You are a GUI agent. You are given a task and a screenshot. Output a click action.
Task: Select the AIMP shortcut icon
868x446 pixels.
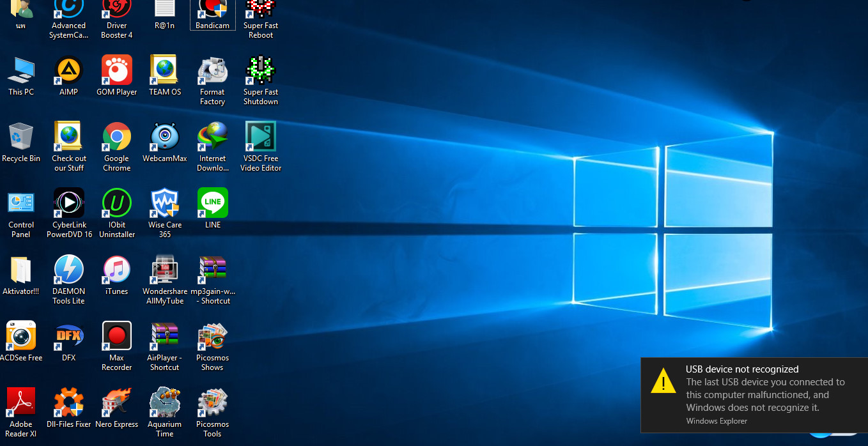(x=69, y=70)
